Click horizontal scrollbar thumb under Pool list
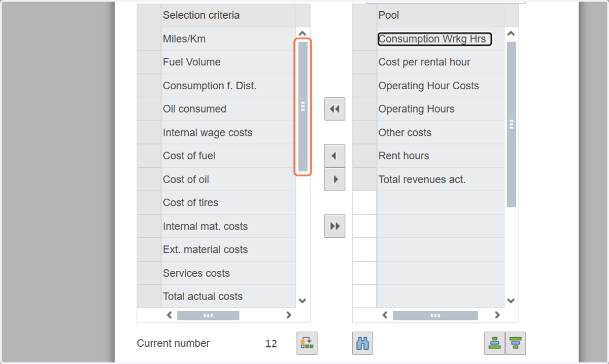This screenshot has height=364, width=609. pyautogui.click(x=435, y=315)
